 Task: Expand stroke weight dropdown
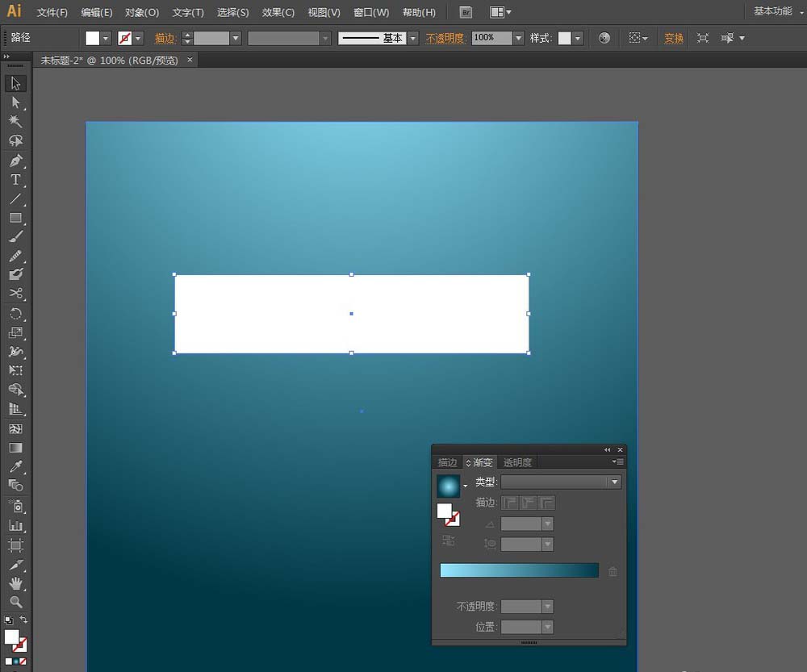(236, 38)
